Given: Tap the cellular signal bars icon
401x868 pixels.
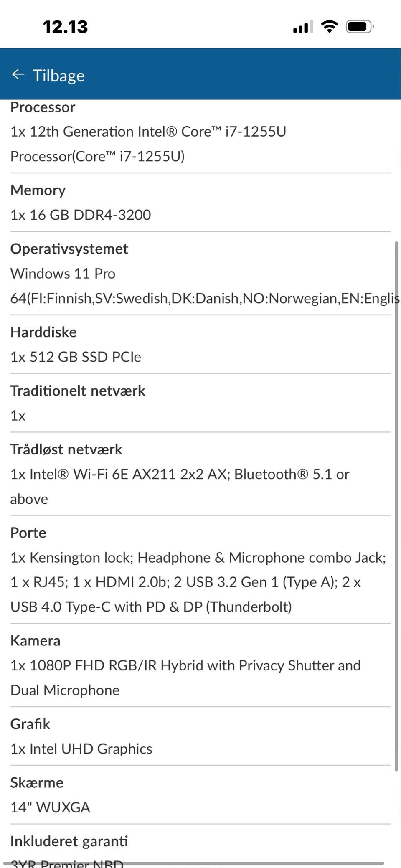Looking at the screenshot, I should click(x=303, y=28).
